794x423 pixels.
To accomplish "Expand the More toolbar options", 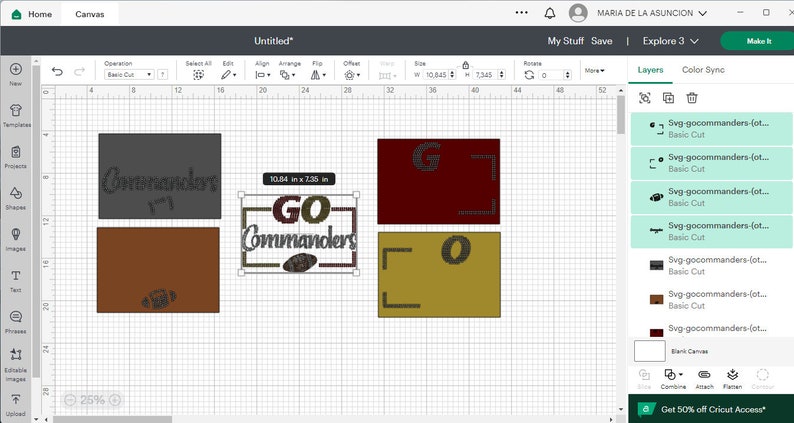I will [594, 70].
